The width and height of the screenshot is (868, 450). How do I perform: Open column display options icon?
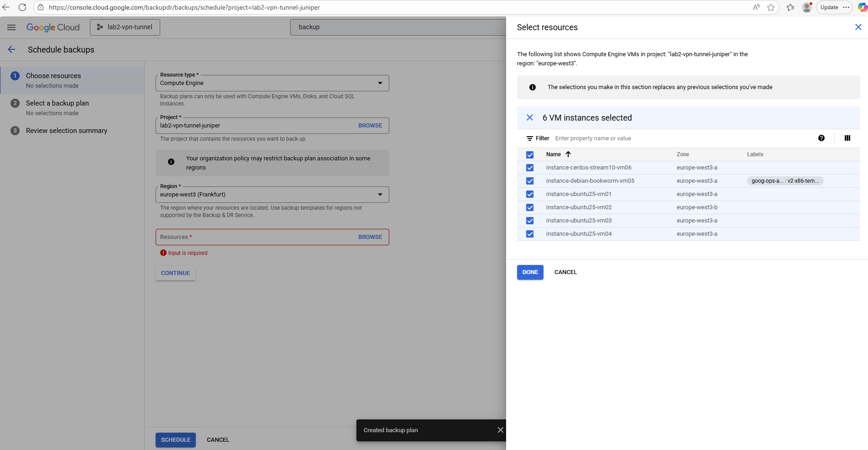click(847, 138)
